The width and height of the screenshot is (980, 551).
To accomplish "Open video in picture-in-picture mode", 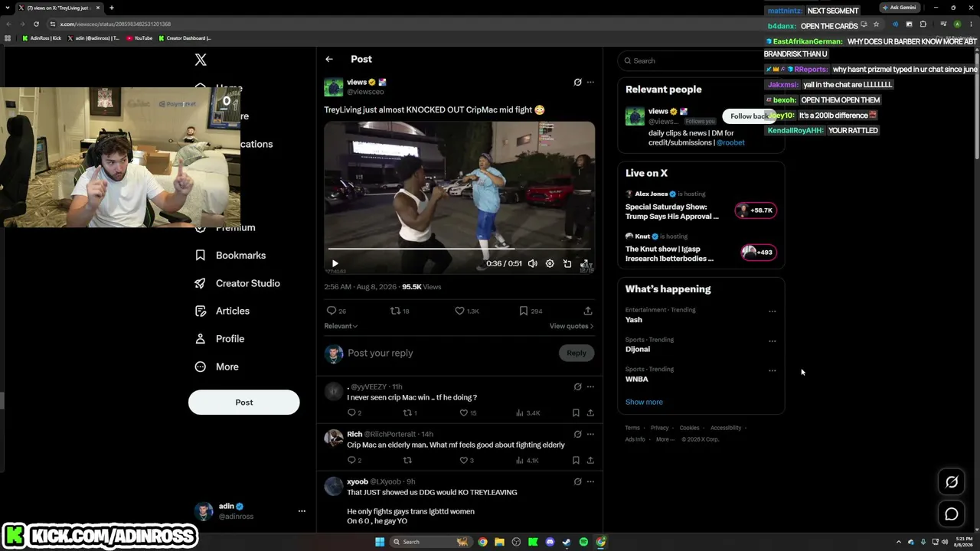I will [567, 263].
